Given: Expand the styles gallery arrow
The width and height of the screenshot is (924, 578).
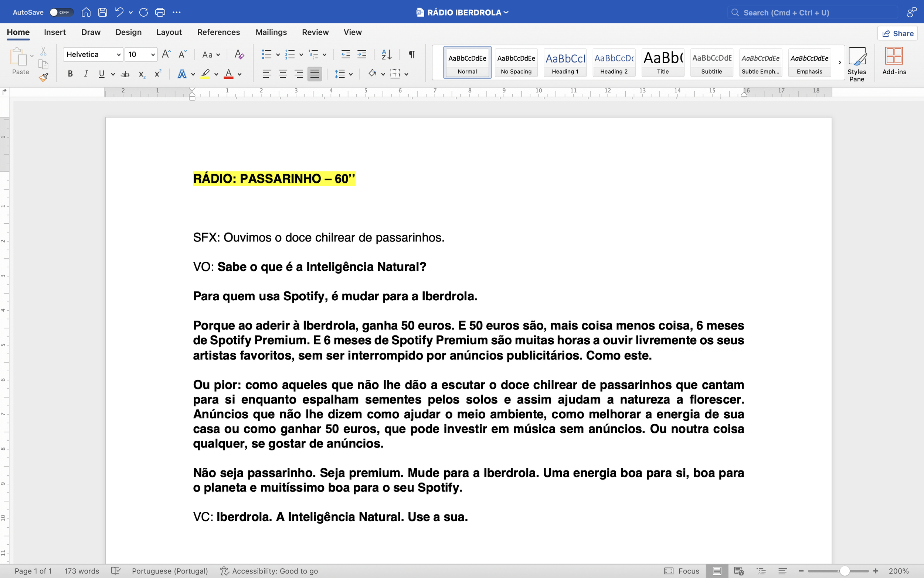Looking at the screenshot, I should (x=840, y=62).
